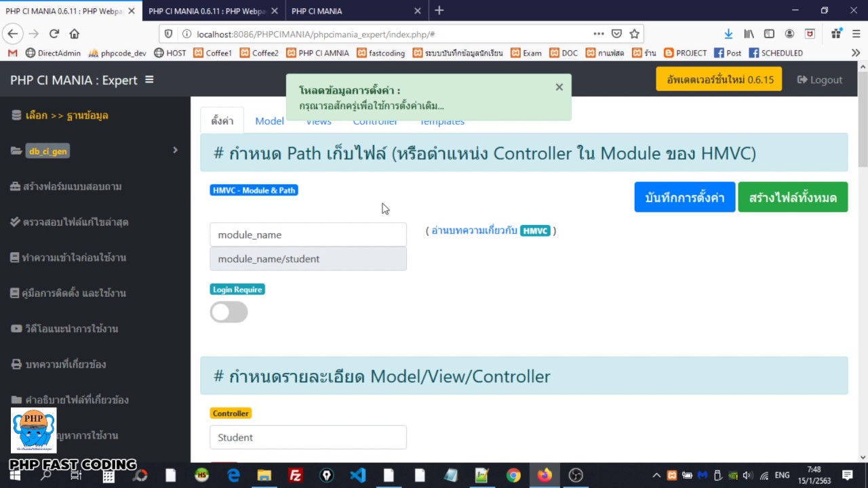The height and width of the screenshot is (488, 868).
Task: Click the สร้างไฟล์ทั้งหมด button
Action: coord(793,197)
